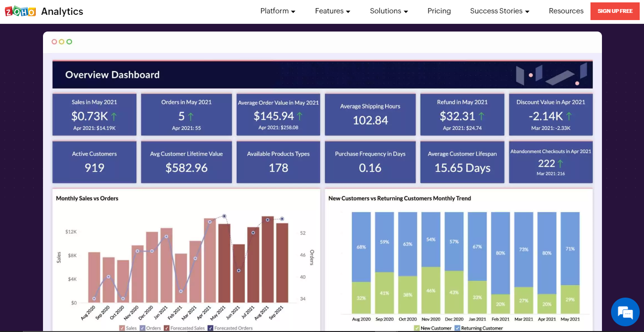Screen dimensions: 644x332
Task: Click New Customers vs Returning Customers chart title
Action: (x=399, y=198)
